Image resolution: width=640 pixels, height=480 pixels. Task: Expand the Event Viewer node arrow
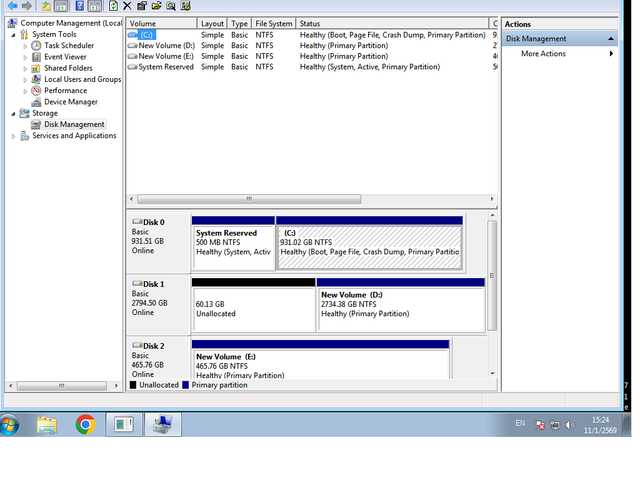coord(25,58)
